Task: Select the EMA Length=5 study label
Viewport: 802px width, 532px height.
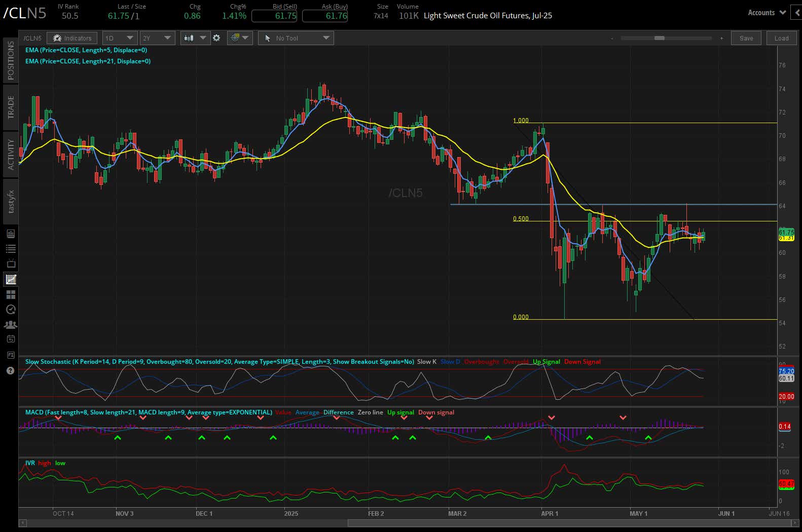Action: (86, 50)
